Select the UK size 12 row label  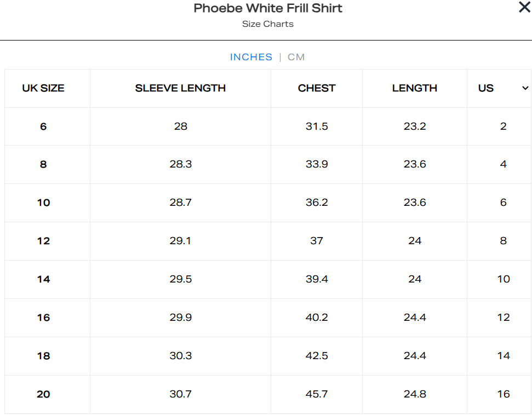tap(43, 241)
